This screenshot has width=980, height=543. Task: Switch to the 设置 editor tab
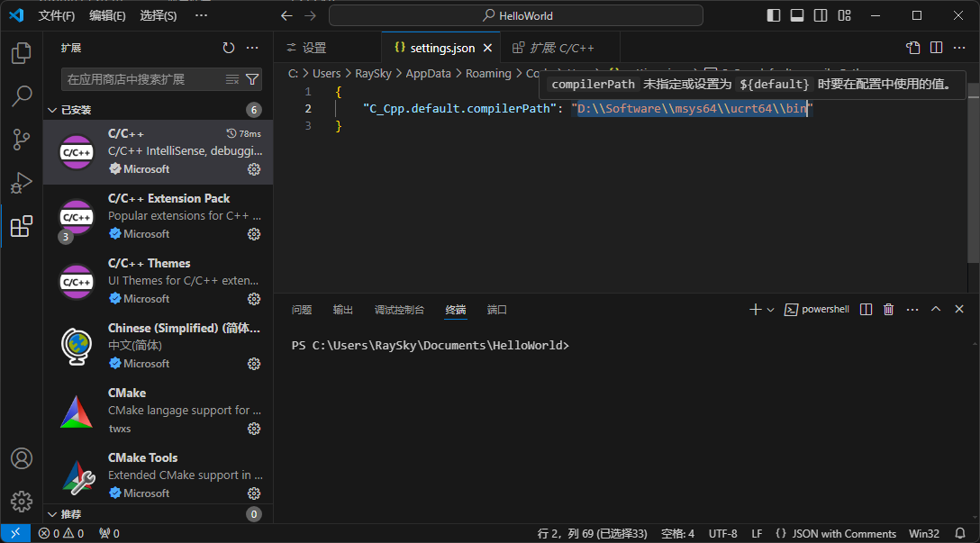tap(328, 48)
